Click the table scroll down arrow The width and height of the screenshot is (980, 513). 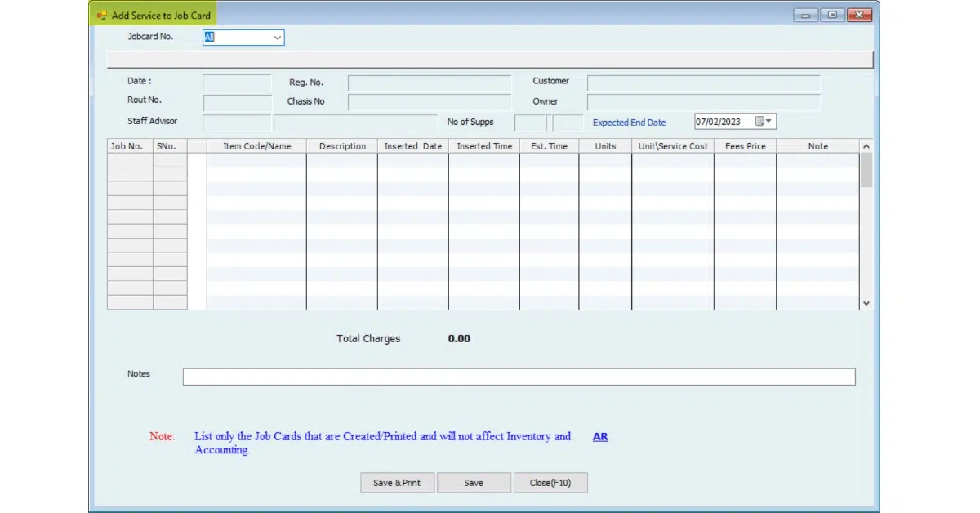click(x=866, y=303)
